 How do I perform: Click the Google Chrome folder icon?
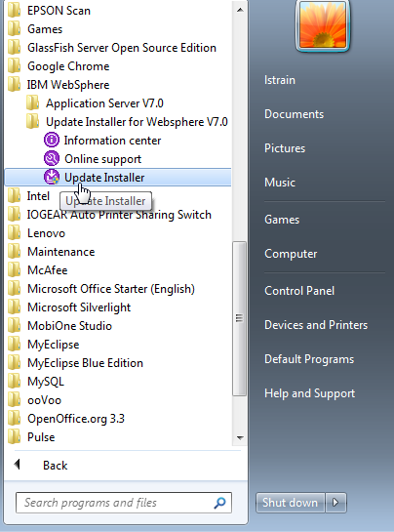pyautogui.click(x=15, y=66)
